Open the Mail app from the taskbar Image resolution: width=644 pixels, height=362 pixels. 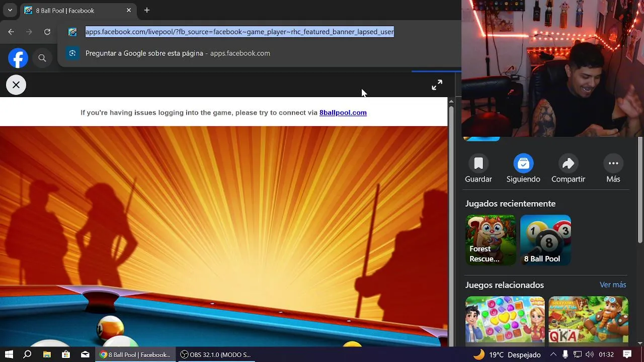85,354
